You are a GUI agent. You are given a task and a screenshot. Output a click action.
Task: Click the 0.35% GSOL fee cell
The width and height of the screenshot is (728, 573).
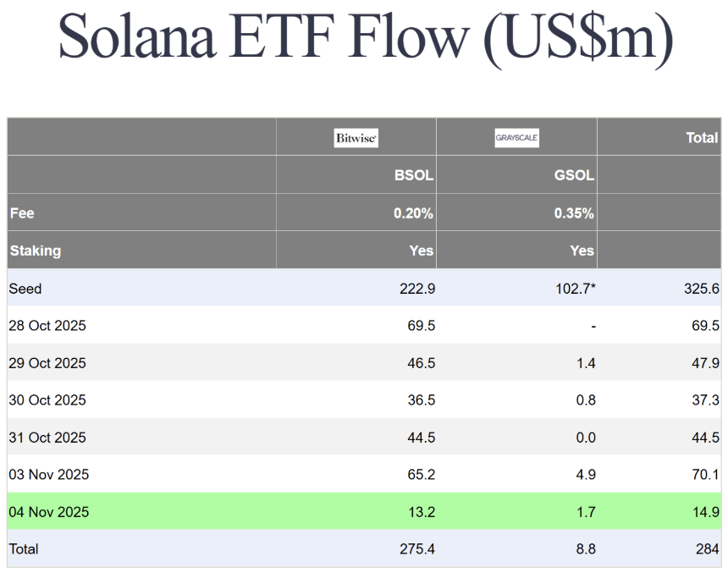[x=574, y=213]
